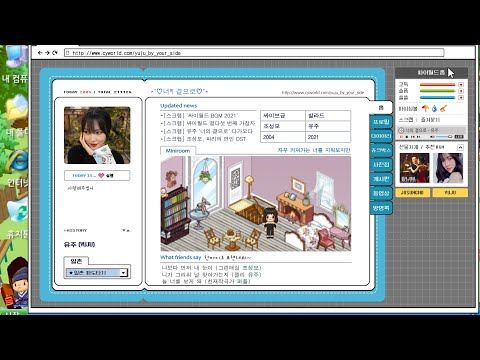Click the profile photo of the woman
This screenshot has width=480, height=360.
tap(97, 135)
